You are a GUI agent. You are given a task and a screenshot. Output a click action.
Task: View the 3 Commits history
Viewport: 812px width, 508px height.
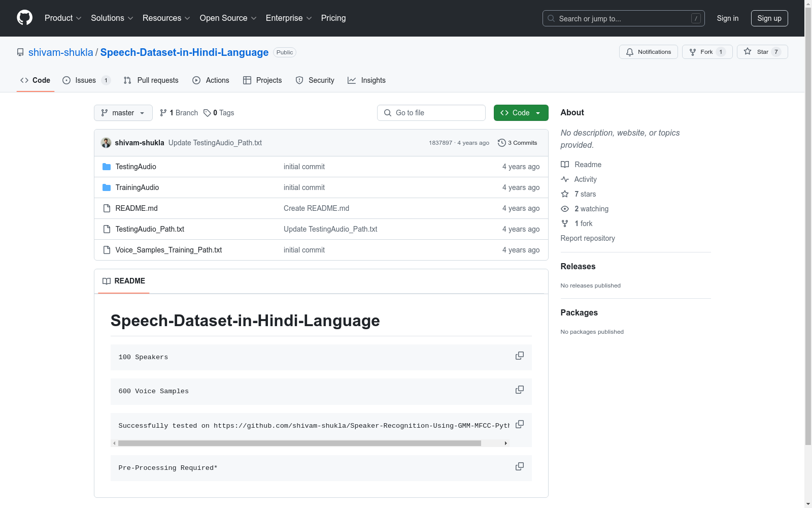(518, 143)
